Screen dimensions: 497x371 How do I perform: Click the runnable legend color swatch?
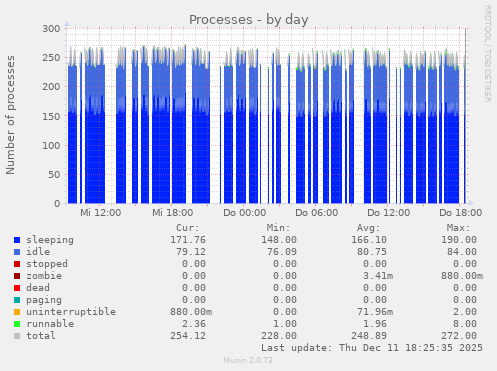pyautogui.click(x=17, y=324)
